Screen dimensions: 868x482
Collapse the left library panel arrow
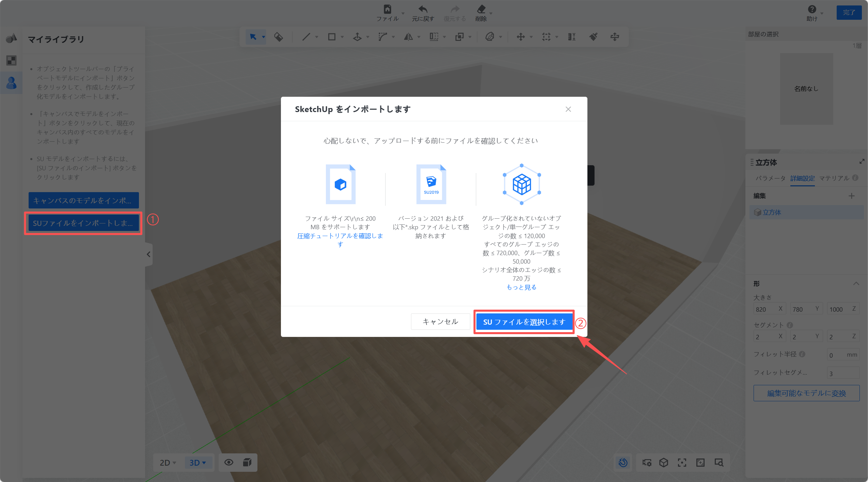tap(148, 254)
